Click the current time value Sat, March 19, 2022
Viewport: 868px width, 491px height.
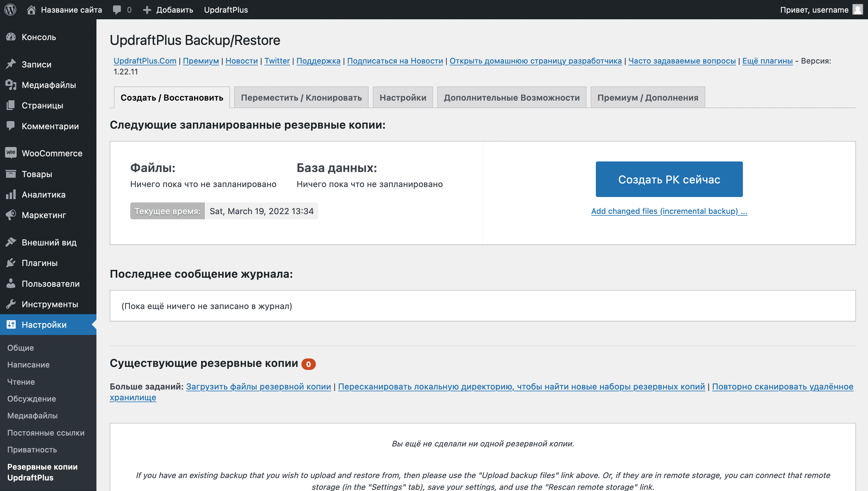pyautogui.click(x=261, y=211)
